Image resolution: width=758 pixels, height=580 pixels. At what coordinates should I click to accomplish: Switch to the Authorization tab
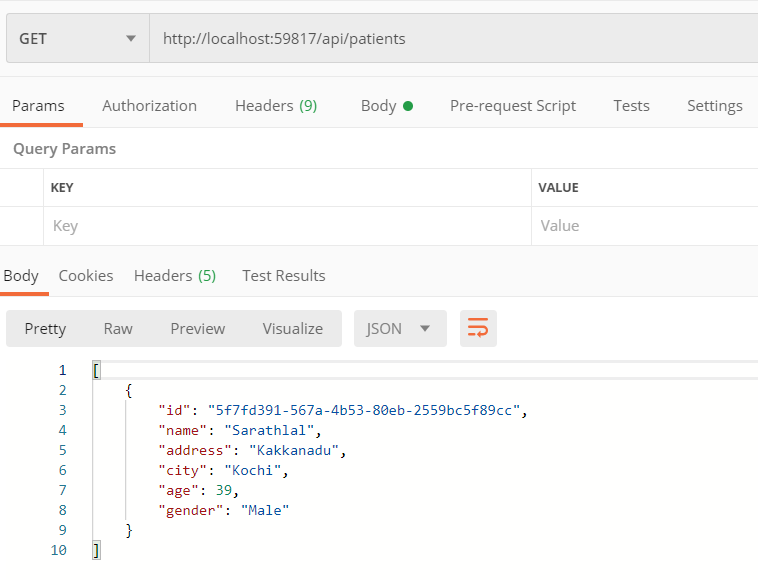(149, 106)
